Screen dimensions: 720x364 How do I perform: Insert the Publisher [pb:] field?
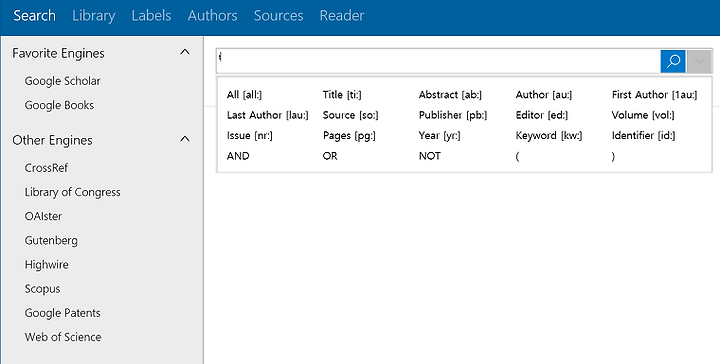point(453,115)
